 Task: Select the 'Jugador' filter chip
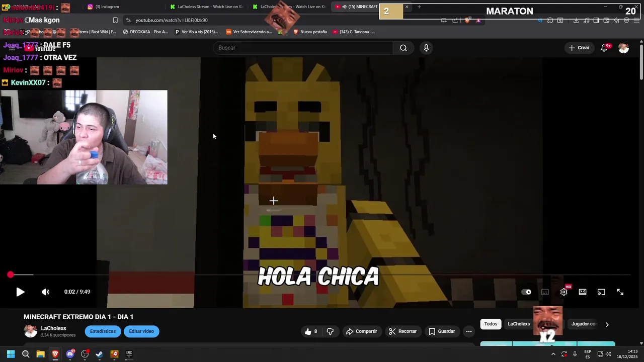[584, 324]
